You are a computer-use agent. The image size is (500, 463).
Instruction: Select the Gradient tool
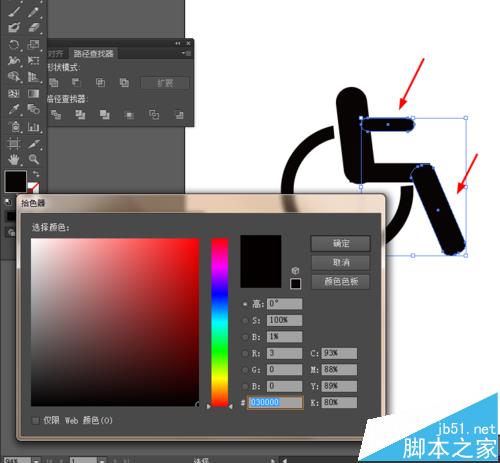tap(33, 93)
